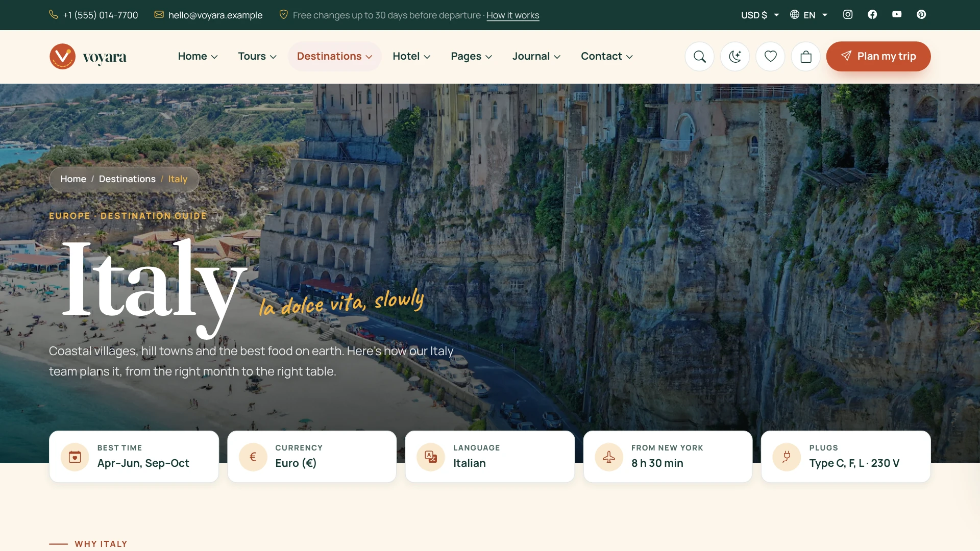Viewport: 980px width, 551px height.
Task: Click the Voyara logo
Action: (x=88, y=56)
